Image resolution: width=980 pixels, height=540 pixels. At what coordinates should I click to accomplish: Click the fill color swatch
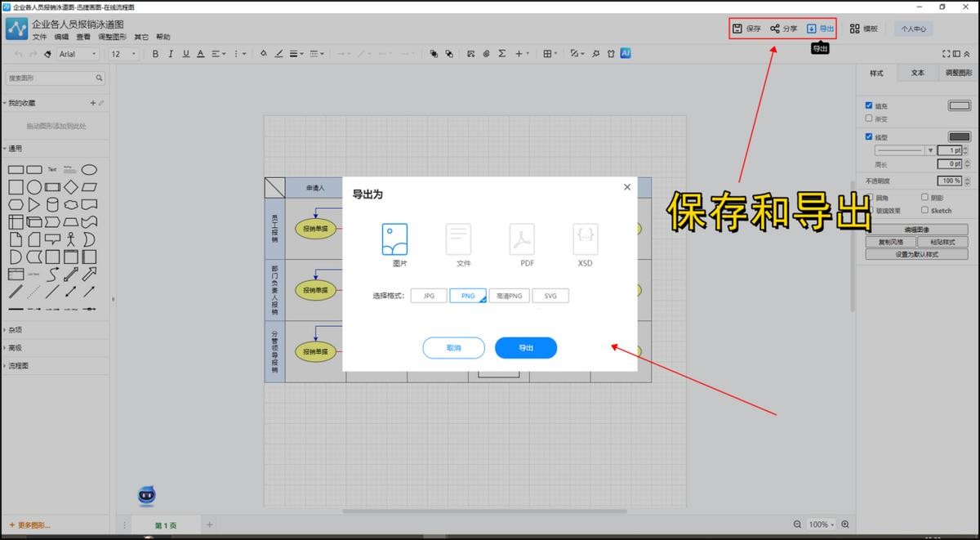[959, 105]
